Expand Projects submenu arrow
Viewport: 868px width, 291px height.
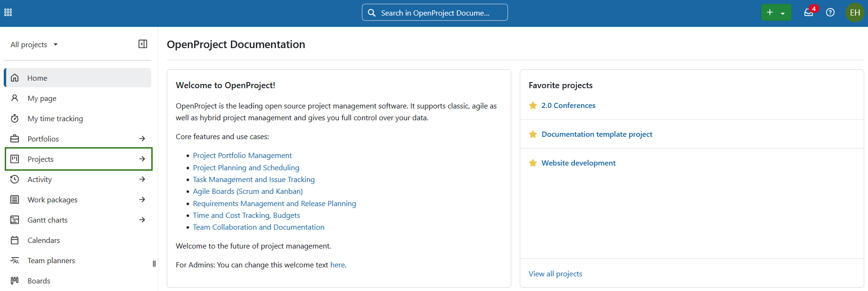(142, 159)
